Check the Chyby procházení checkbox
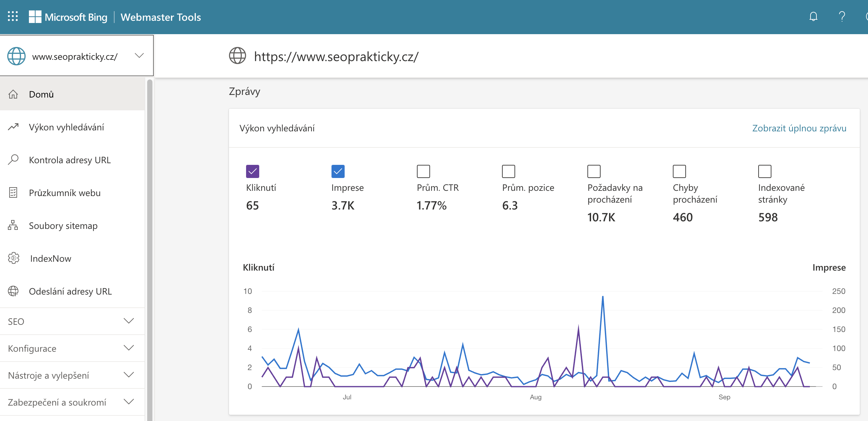The height and width of the screenshot is (421, 868). [679, 171]
